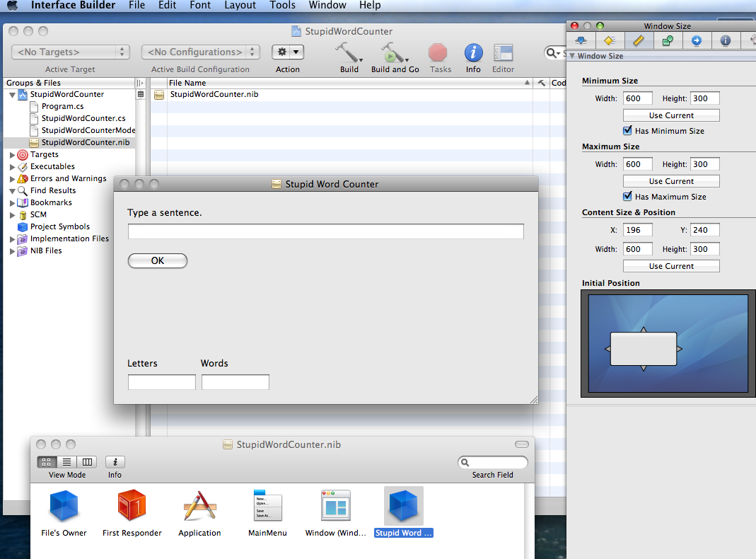756x559 pixels.
Task: Expand the Errors and Warnings group
Action: click(x=13, y=179)
